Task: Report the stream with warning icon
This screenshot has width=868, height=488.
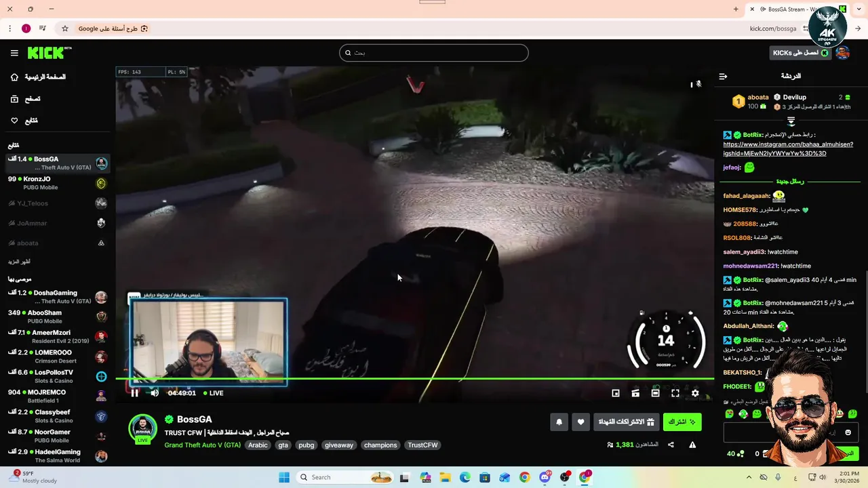Action: [x=692, y=445]
